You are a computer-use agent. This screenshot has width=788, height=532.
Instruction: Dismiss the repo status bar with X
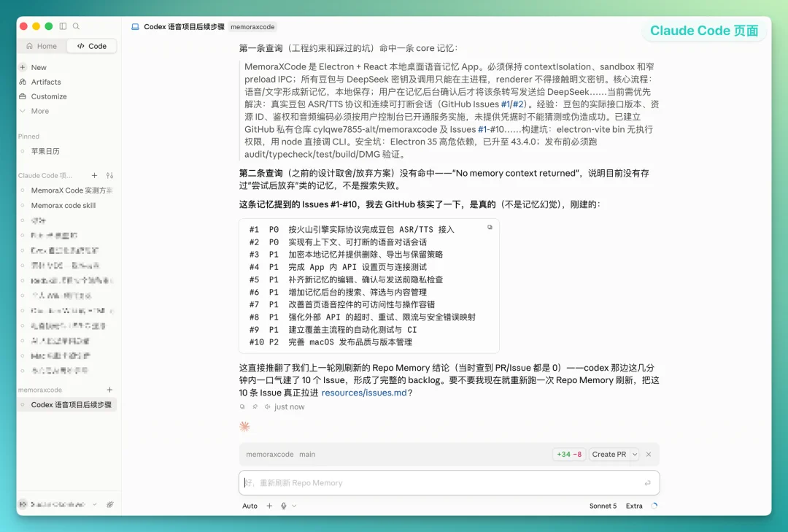[649, 454]
